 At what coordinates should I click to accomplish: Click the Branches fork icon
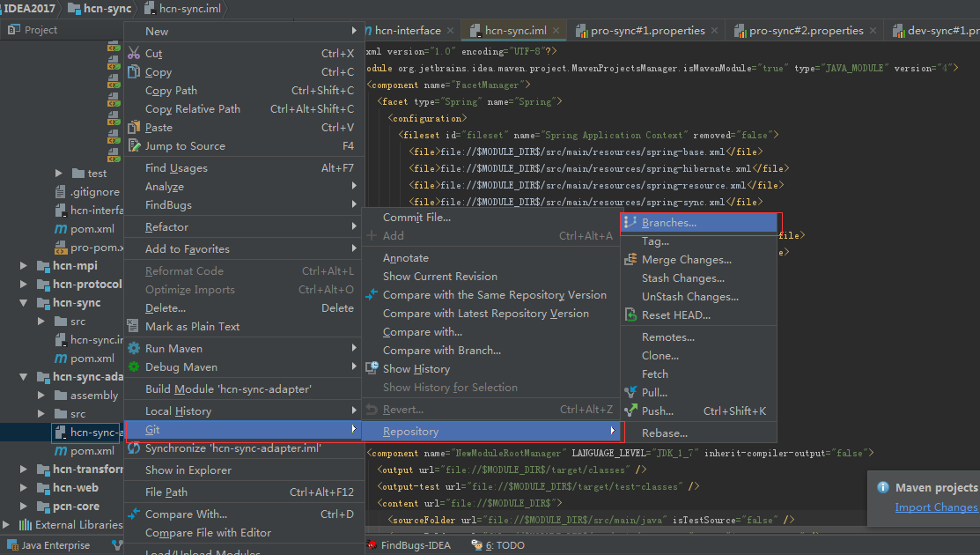pyautogui.click(x=630, y=222)
